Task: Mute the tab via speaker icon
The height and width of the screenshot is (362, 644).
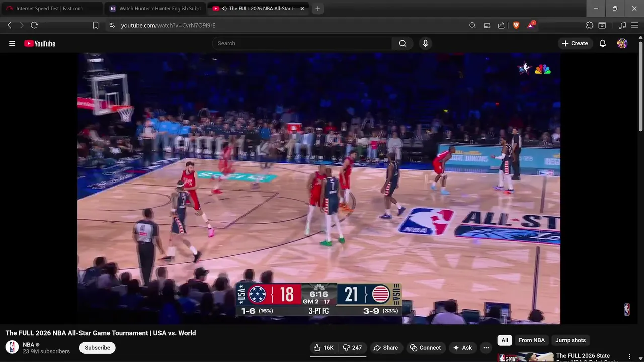Action: [x=224, y=9]
